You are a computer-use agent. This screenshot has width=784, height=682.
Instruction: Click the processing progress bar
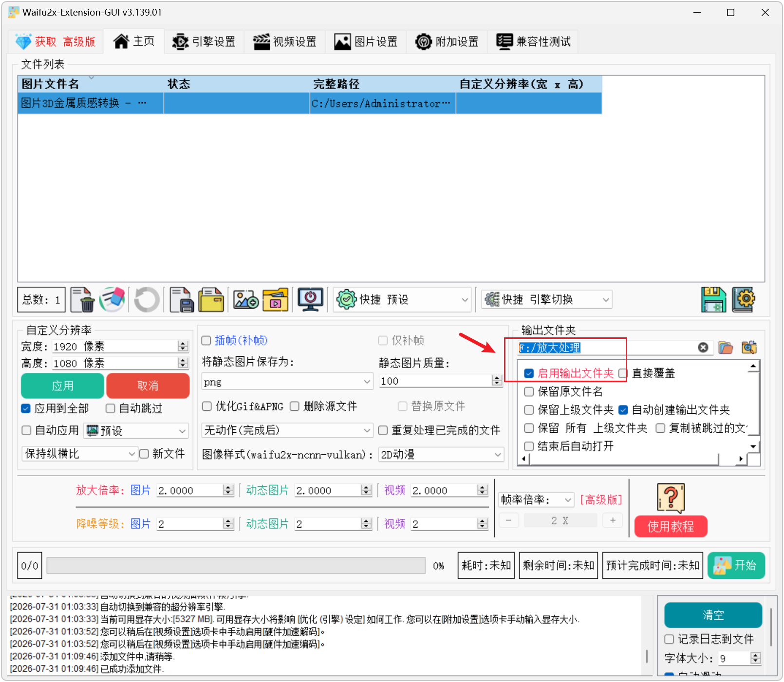(236, 566)
